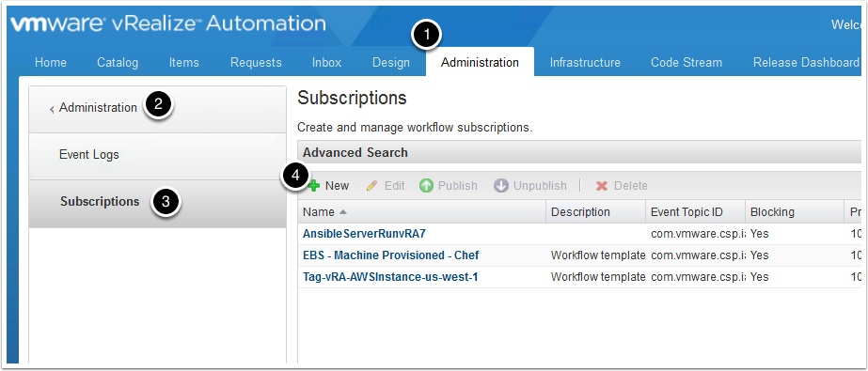Screen dimensions: 868x371
Task: Click the Unpublish button label
Action: [540, 186]
